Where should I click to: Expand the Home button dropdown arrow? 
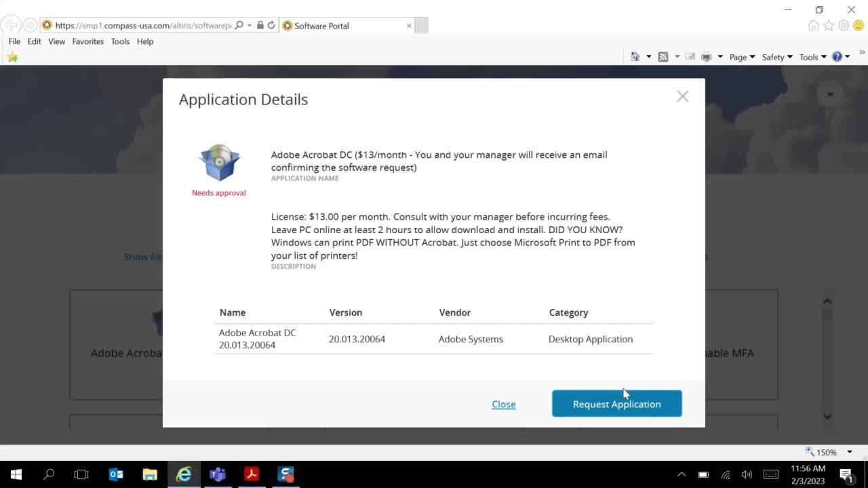[649, 57]
